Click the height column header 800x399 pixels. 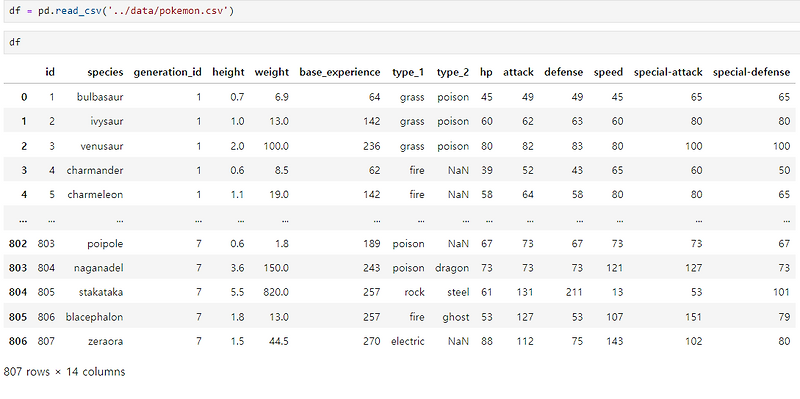coord(228,72)
